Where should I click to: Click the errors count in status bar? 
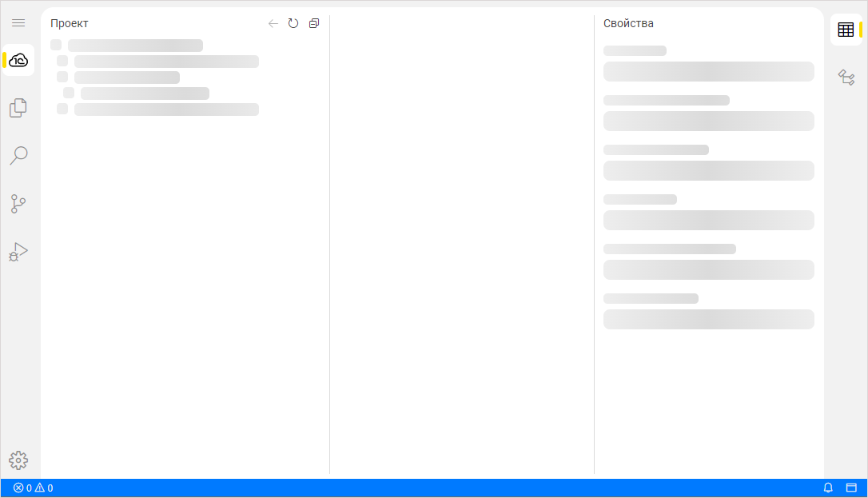click(x=22, y=488)
